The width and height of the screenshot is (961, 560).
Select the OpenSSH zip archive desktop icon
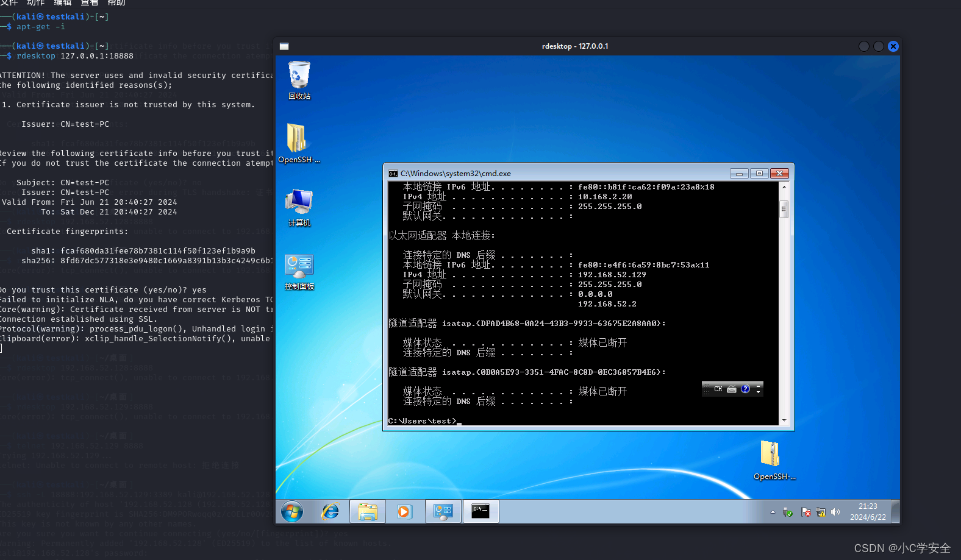pos(774,461)
